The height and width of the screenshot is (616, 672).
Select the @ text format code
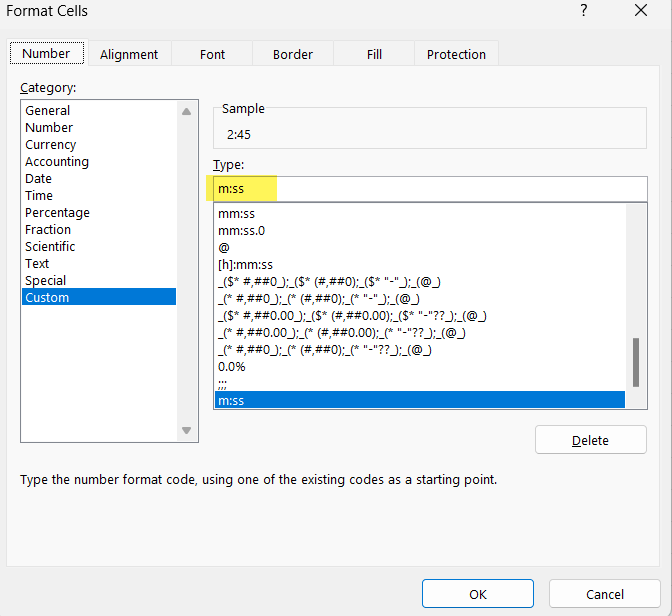(x=420, y=247)
